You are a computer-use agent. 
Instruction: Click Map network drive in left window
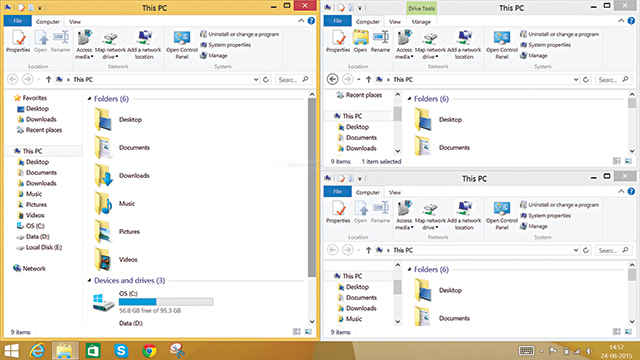(110, 44)
